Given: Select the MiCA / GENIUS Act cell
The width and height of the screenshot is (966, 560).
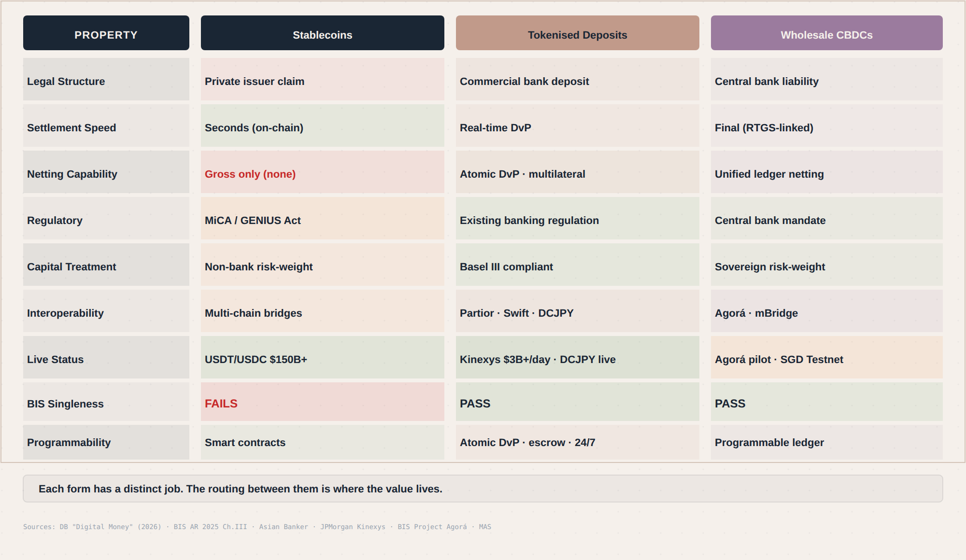Looking at the screenshot, I should [x=323, y=218].
